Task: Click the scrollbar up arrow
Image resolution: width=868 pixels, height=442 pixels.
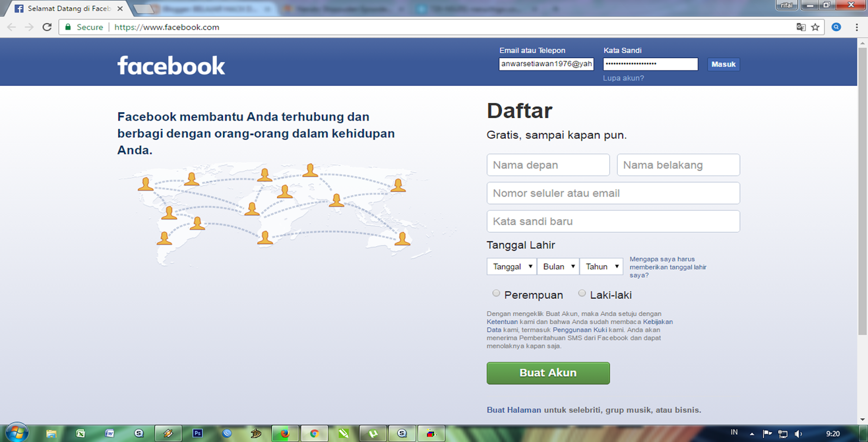Action: point(863,43)
